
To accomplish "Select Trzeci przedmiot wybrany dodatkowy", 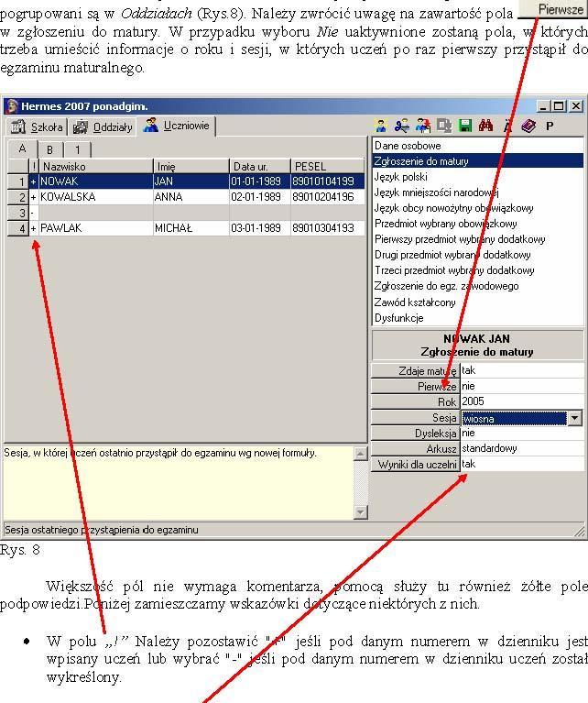I will click(x=478, y=270).
